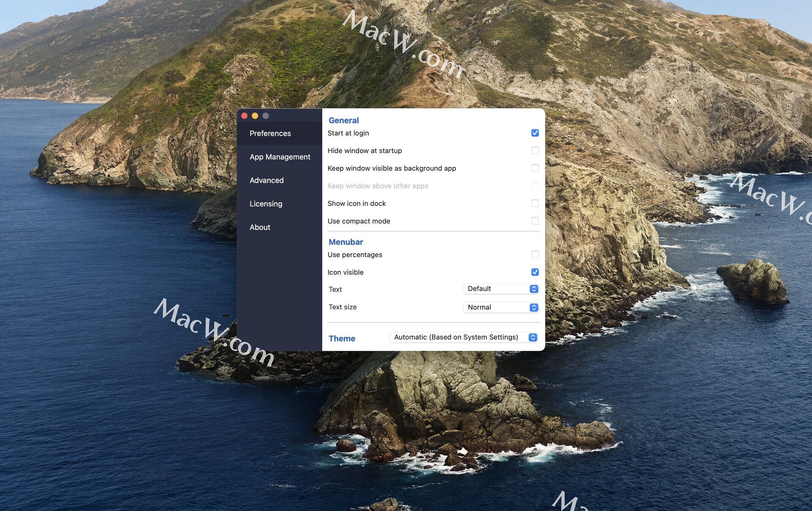Turn on Use compact mode
Viewport: 812px width, 511px height.
[x=535, y=221]
